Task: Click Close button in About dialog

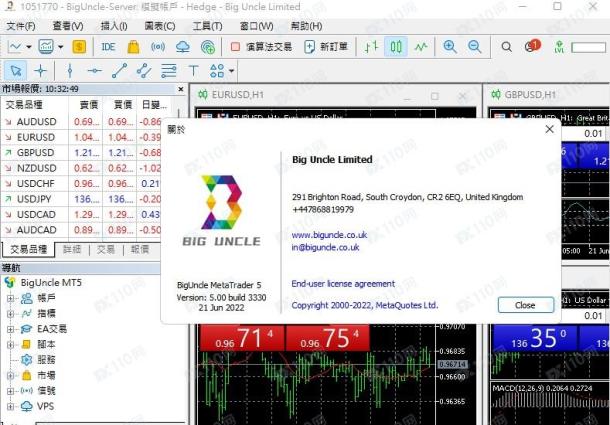Action: (x=526, y=305)
